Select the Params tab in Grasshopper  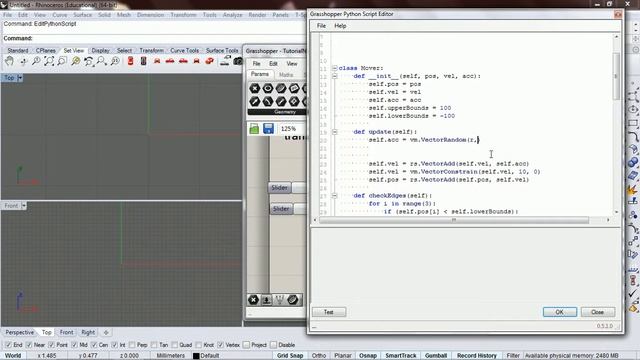(x=260, y=74)
